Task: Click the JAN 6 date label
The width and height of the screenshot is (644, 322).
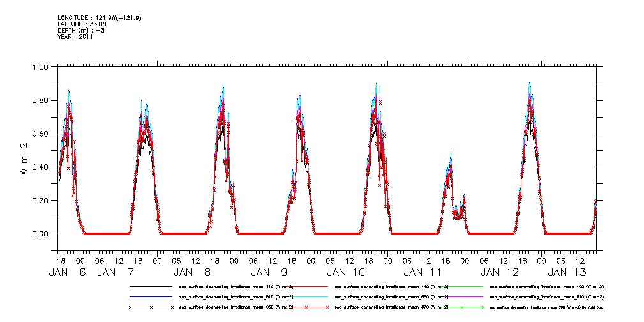Action: tap(68, 272)
